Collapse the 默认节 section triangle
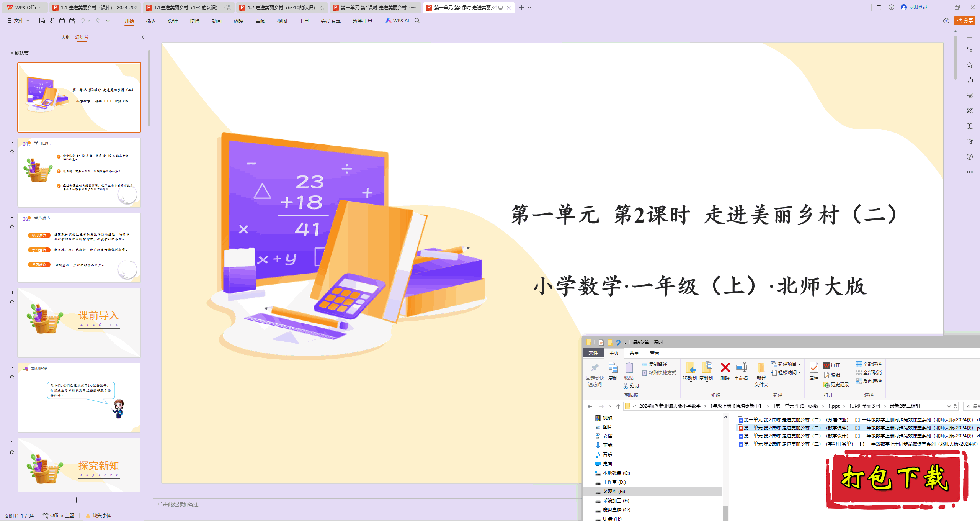980x521 pixels. [12, 53]
